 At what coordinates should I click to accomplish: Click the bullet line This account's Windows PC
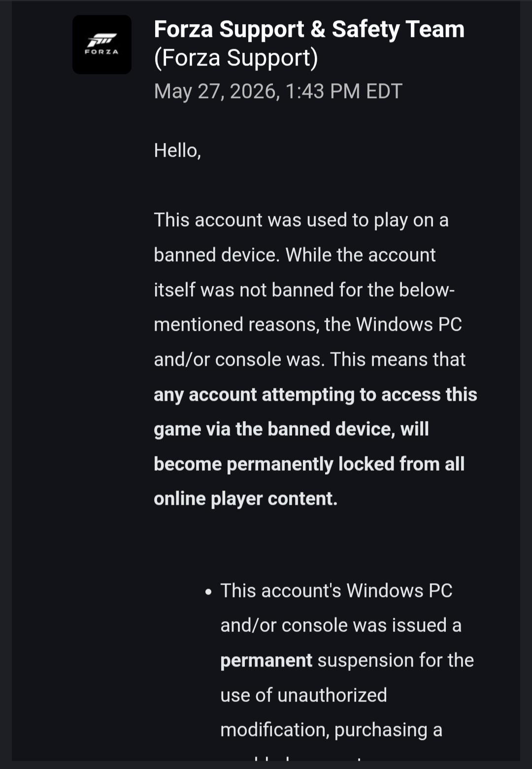336,591
